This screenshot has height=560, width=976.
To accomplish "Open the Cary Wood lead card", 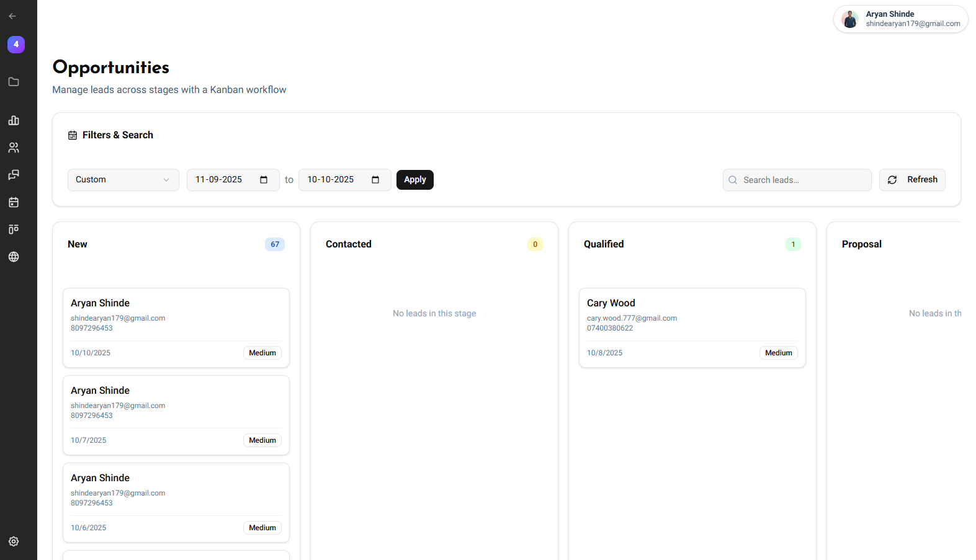I will click(x=692, y=316).
